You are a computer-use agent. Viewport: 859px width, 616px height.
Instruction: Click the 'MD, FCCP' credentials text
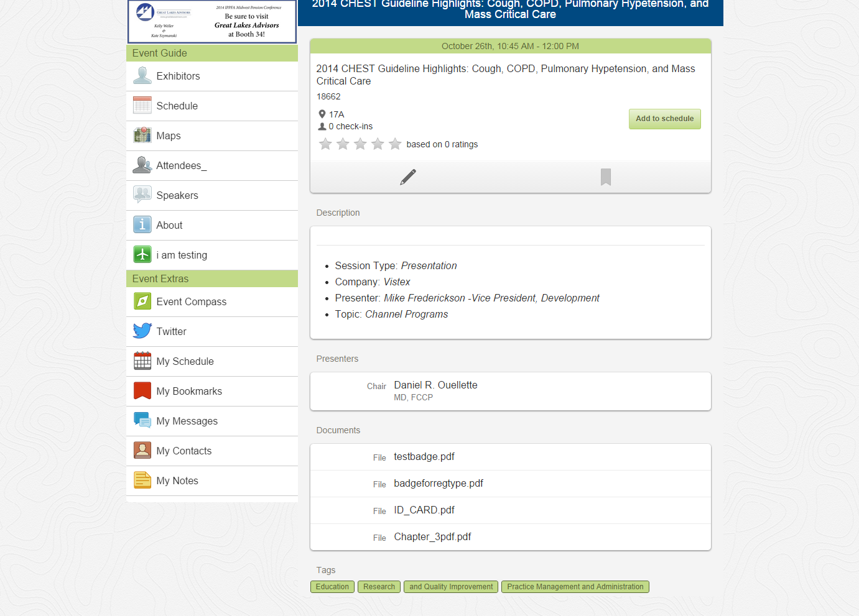coord(413,398)
